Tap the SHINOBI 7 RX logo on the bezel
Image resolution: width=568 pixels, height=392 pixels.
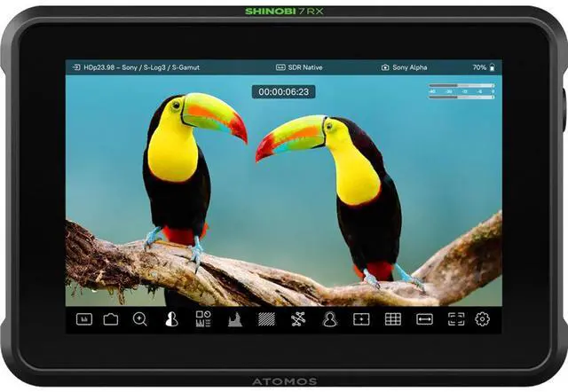pyautogui.click(x=284, y=12)
